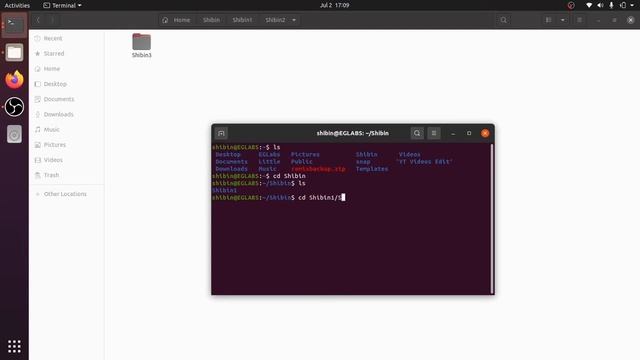640x360 pixels.
Task: Click the network icon in top bar
Action: click(x=589, y=5)
